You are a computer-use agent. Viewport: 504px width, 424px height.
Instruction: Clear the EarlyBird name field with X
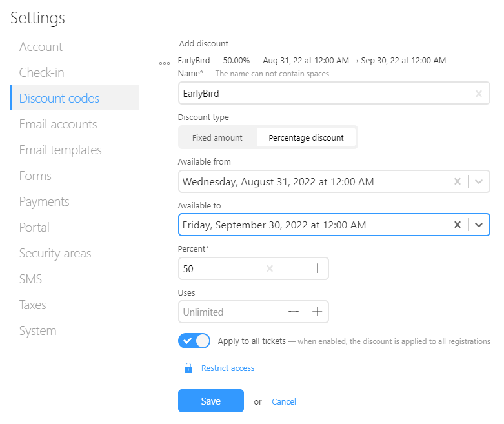pyautogui.click(x=478, y=94)
